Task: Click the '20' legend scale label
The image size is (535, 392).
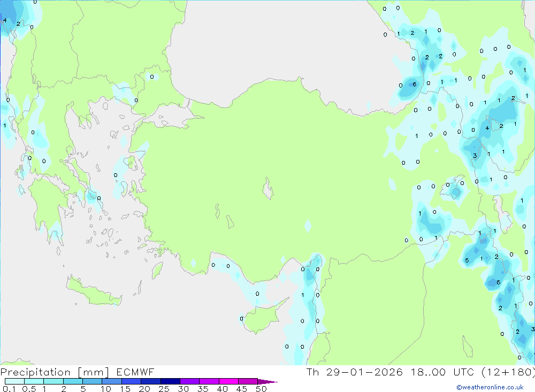Action: click(x=144, y=389)
